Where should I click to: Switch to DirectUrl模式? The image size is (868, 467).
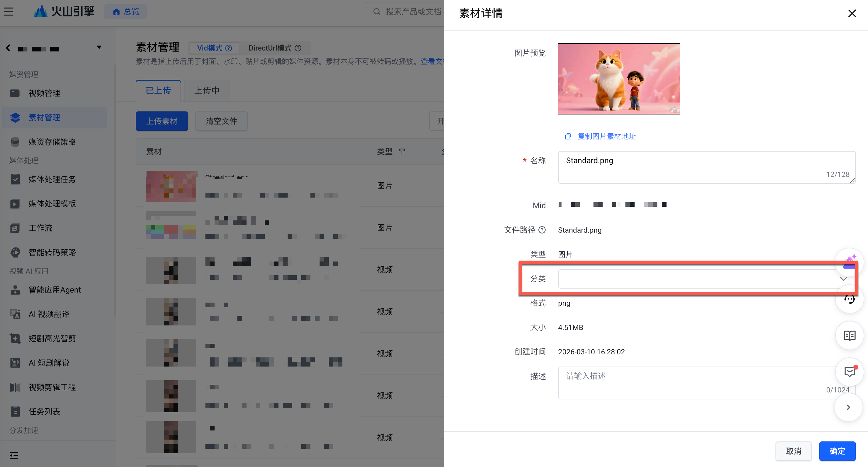[x=270, y=48]
